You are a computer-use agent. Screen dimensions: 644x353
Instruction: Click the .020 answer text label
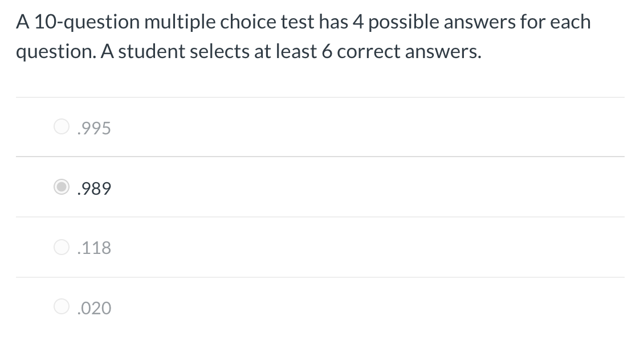93,307
